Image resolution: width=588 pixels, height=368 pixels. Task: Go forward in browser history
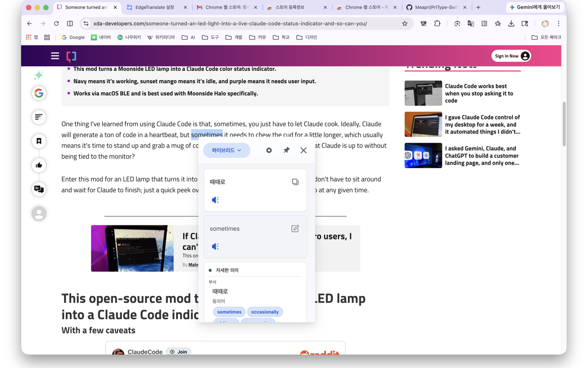43,23
